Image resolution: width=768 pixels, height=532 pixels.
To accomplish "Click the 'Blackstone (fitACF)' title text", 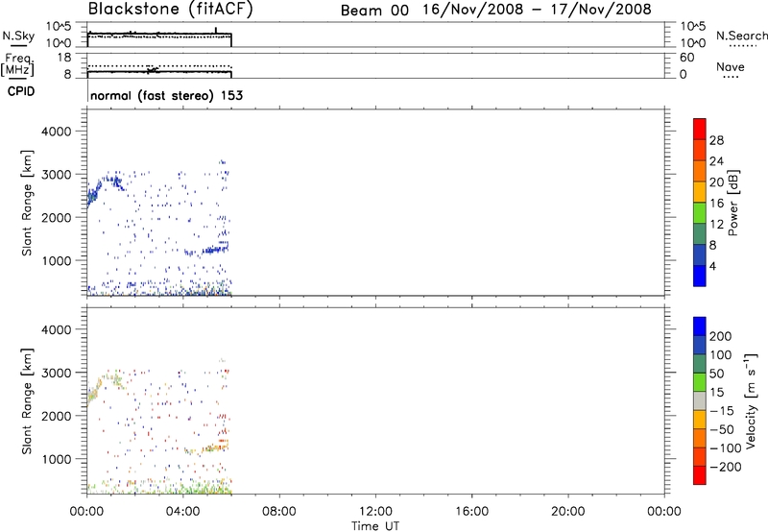I will click(171, 10).
